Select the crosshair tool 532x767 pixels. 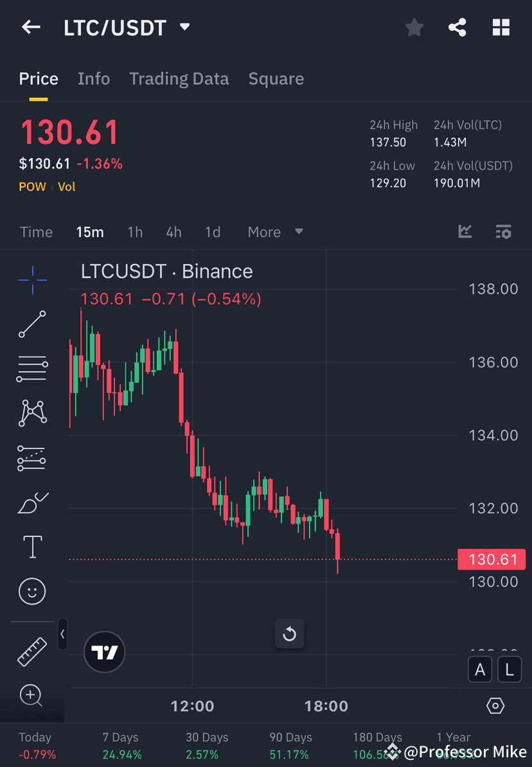[32, 279]
